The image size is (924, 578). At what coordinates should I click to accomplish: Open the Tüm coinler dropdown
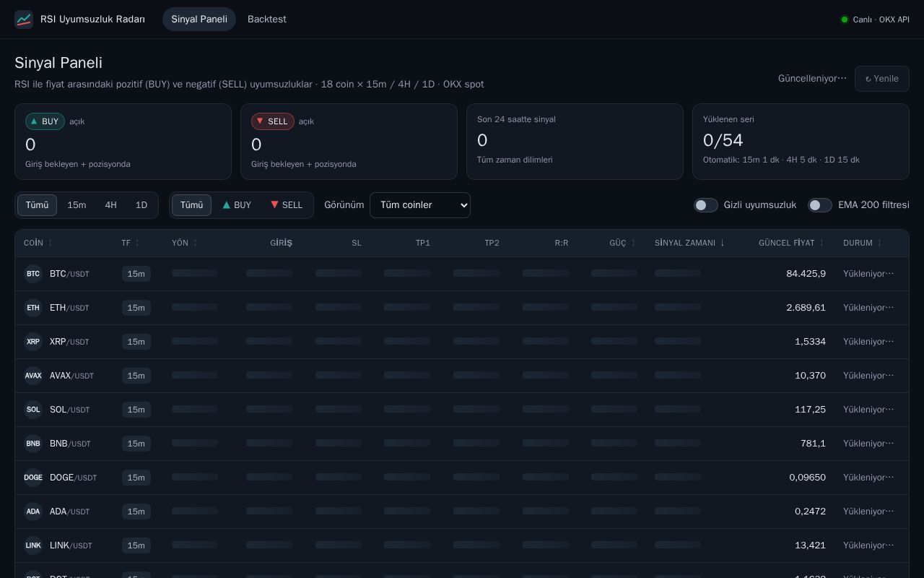[420, 205]
